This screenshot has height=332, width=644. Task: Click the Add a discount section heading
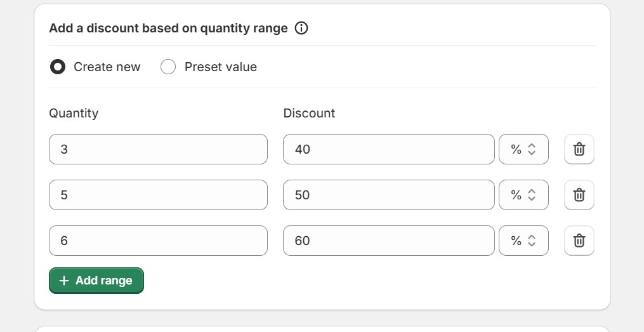168,28
